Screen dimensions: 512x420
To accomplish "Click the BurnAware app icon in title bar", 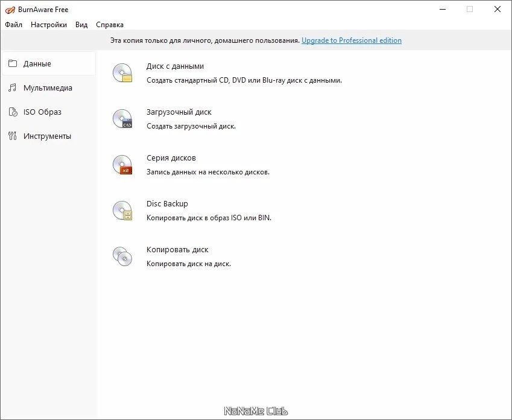I will pos(10,10).
